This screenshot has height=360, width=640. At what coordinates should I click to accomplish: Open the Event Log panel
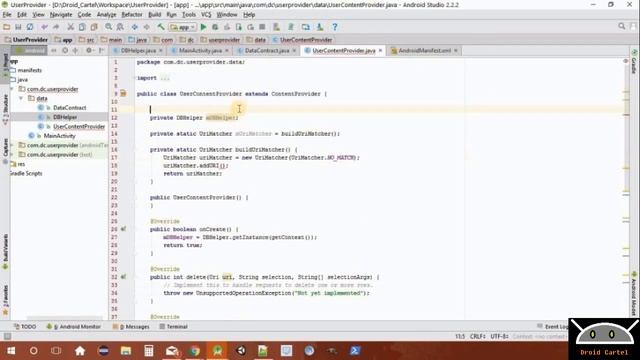552,327
